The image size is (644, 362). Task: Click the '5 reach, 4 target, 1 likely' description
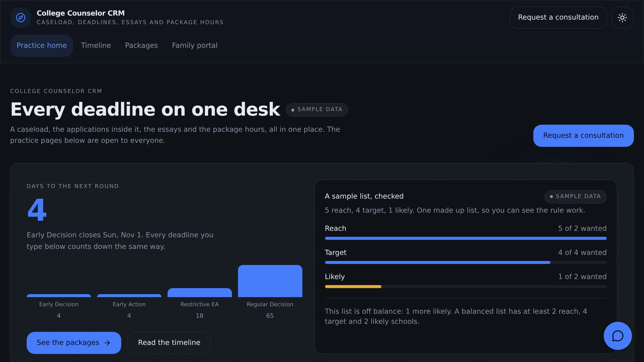click(455, 210)
